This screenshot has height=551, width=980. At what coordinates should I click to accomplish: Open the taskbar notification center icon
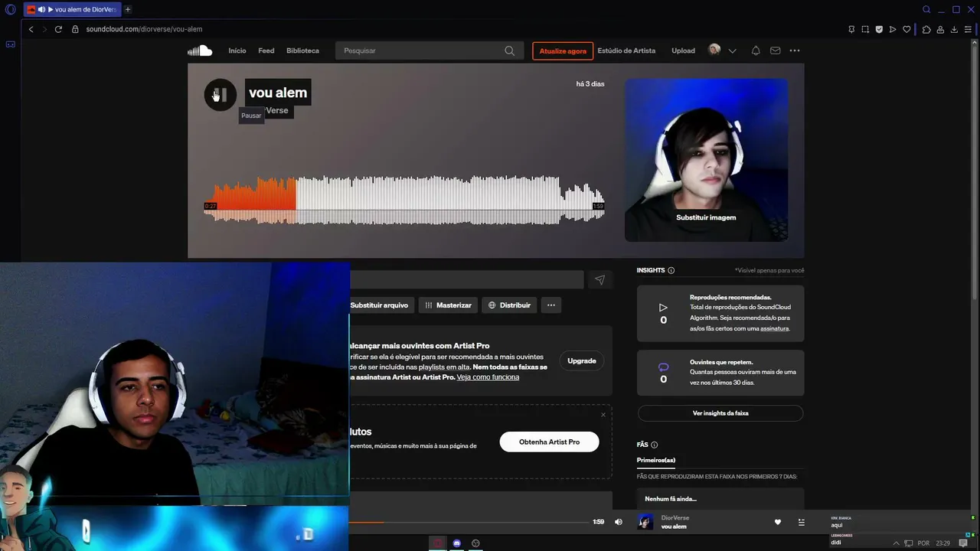[x=963, y=543]
